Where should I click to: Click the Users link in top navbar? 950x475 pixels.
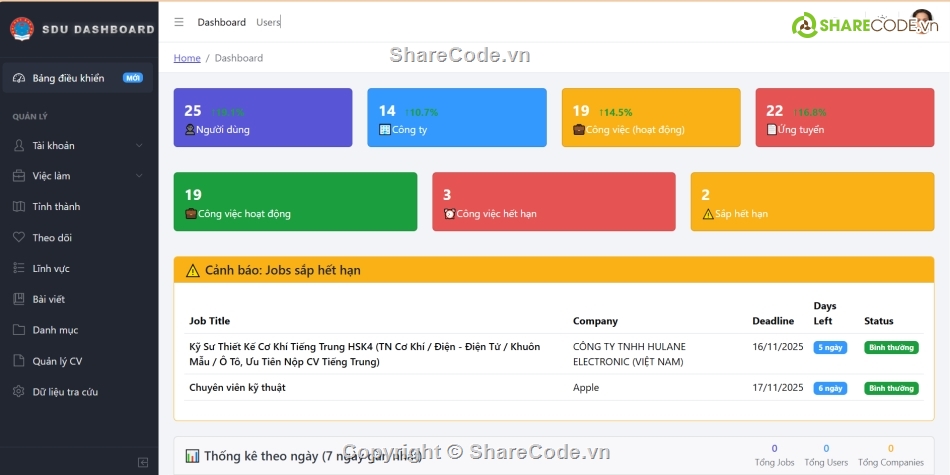pos(268,22)
